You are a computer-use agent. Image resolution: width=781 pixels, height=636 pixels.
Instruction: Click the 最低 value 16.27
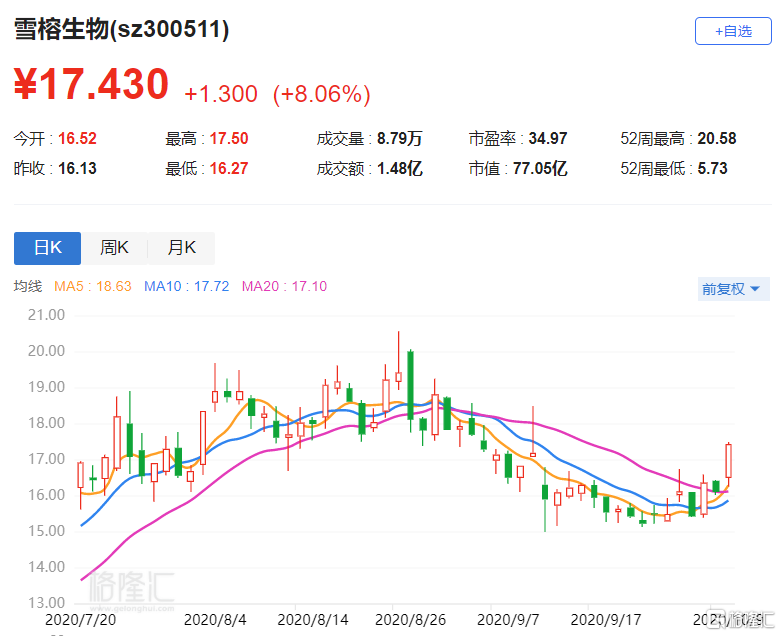click(x=229, y=168)
